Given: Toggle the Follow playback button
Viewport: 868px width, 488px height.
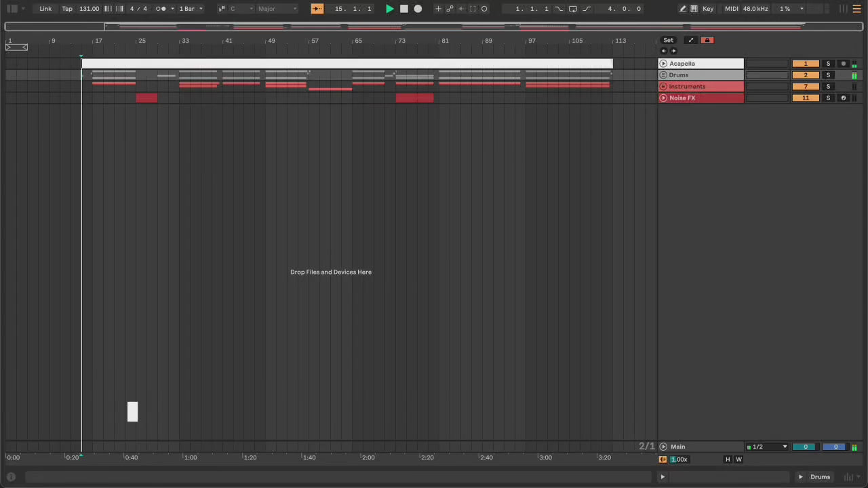Looking at the screenshot, I should [317, 9].
